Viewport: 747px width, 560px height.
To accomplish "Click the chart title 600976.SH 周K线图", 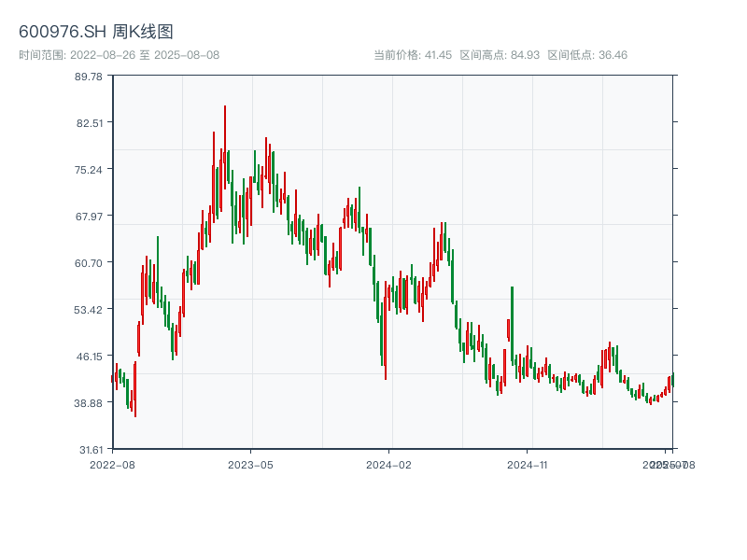I will (96, 32).
